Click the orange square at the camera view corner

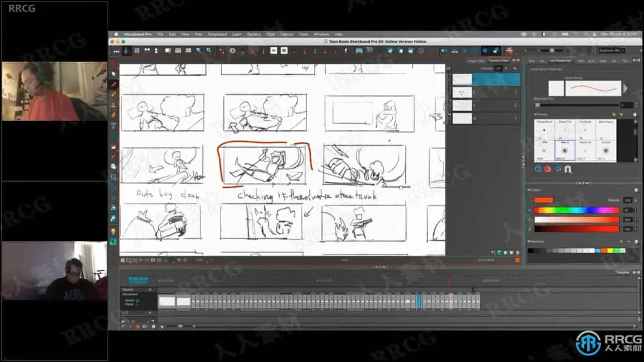[517, 260]
